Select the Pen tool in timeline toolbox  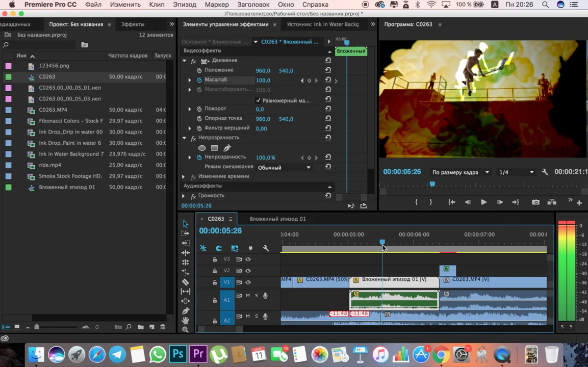[185, 311]
